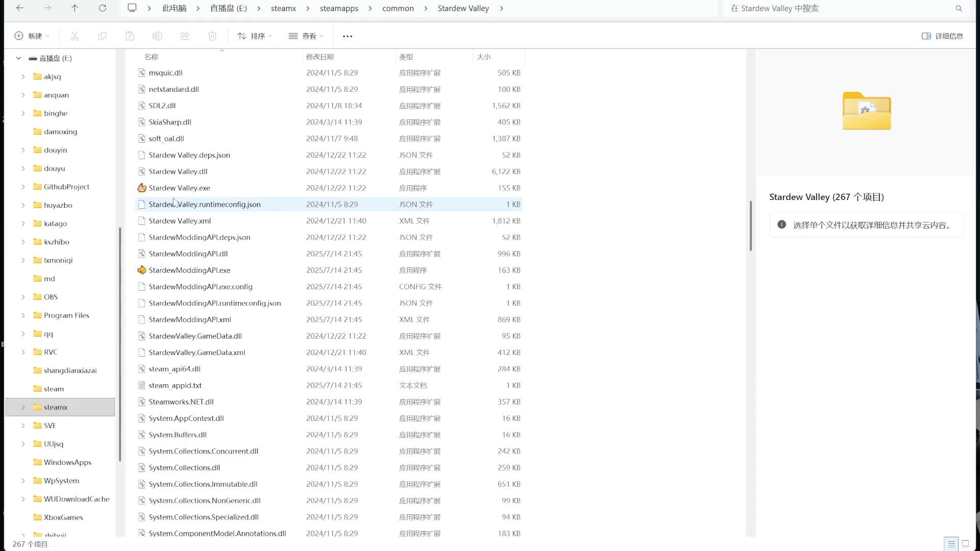
Task: Select the WindowsApps folder in tree
Action: click(67, 462)
